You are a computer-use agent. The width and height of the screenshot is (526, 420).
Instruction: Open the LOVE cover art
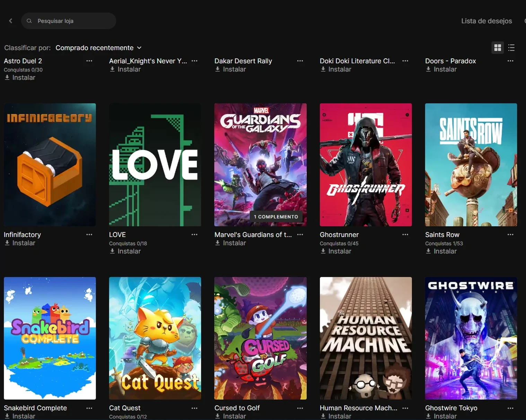[x=155, y=165]
